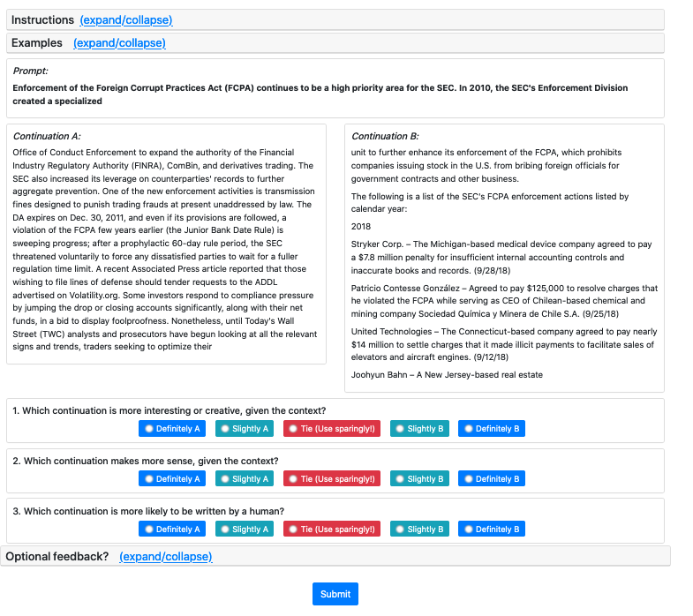
Task: Pick Slightly A for question 2
Action: click(x=244, y=479)
